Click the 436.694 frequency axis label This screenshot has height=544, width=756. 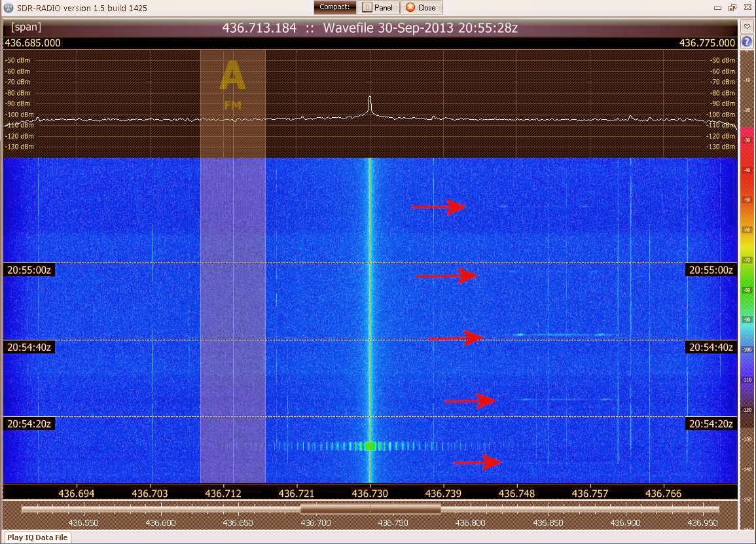[x=76, y=494]
